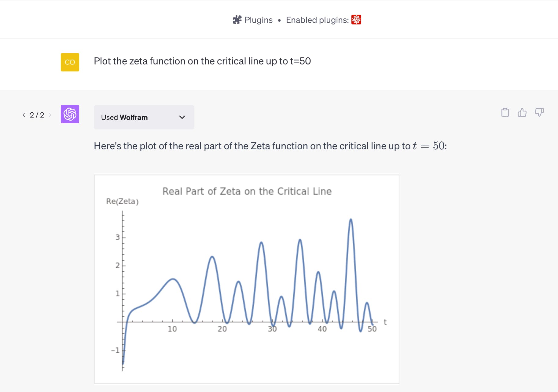This screenshot has height=392, width=558.
Task: Click the purple ChatGPT avatar icon
Action: pos(70,114)
